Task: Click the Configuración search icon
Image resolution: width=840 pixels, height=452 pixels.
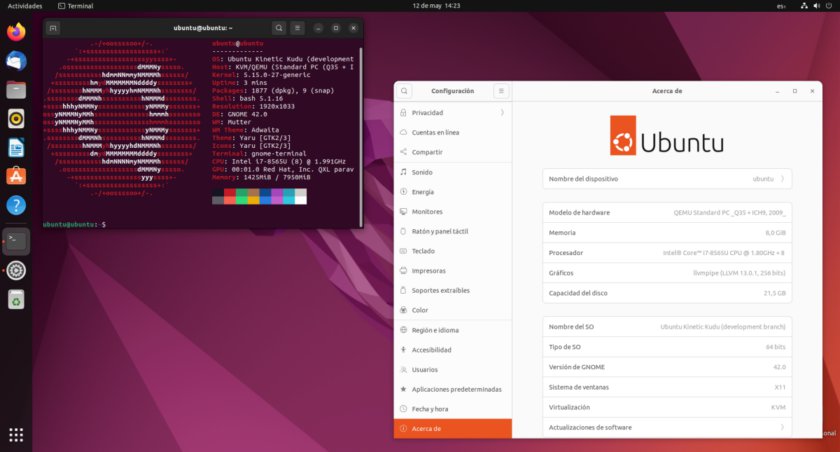Action: pos(404,91)
